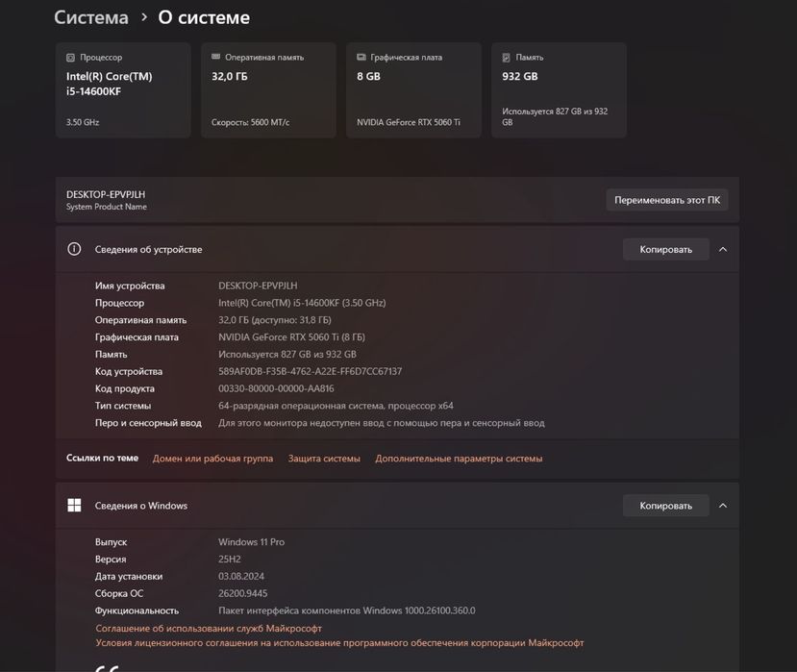This screenshot has height=672, width=797.
Task: Select the install date 03.08.2024
Action: click(x=241, y=576)
